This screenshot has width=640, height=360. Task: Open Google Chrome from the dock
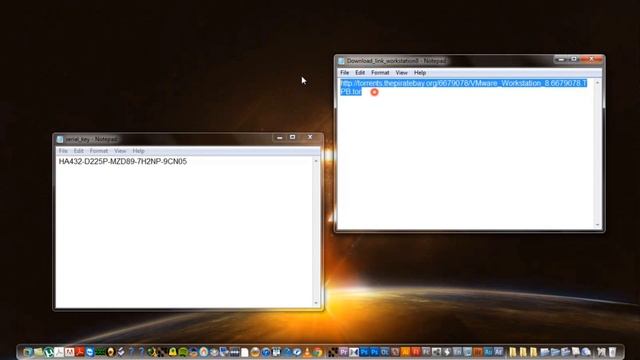(x=317, y=351)
